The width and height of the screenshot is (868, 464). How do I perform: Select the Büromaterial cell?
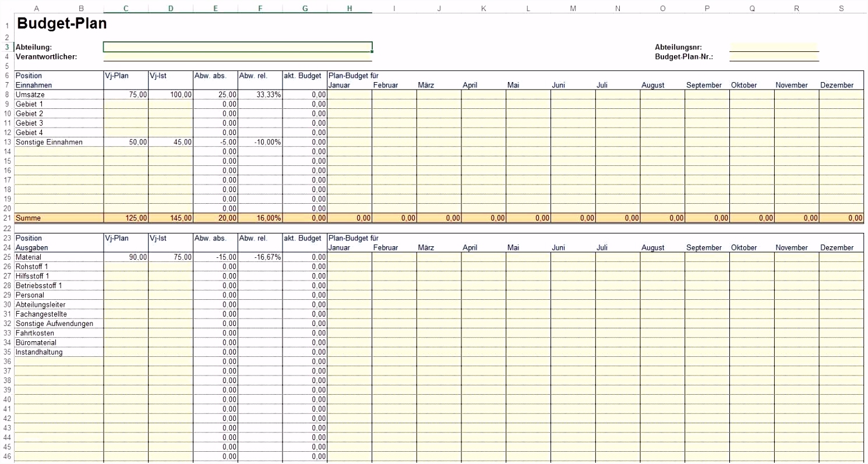tap(58, 342)
